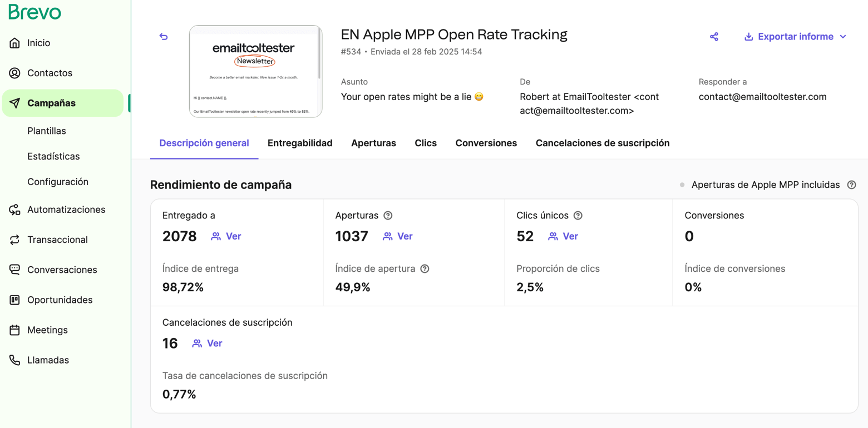This screenshot has width=868, height=428.
Task: Click people icon under Clics únicos
Action: 553,236
